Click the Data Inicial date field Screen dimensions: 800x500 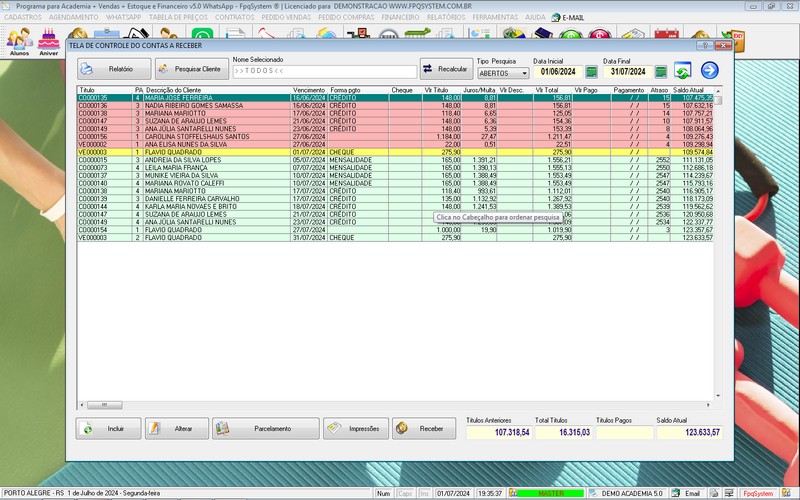pos(558,71)
